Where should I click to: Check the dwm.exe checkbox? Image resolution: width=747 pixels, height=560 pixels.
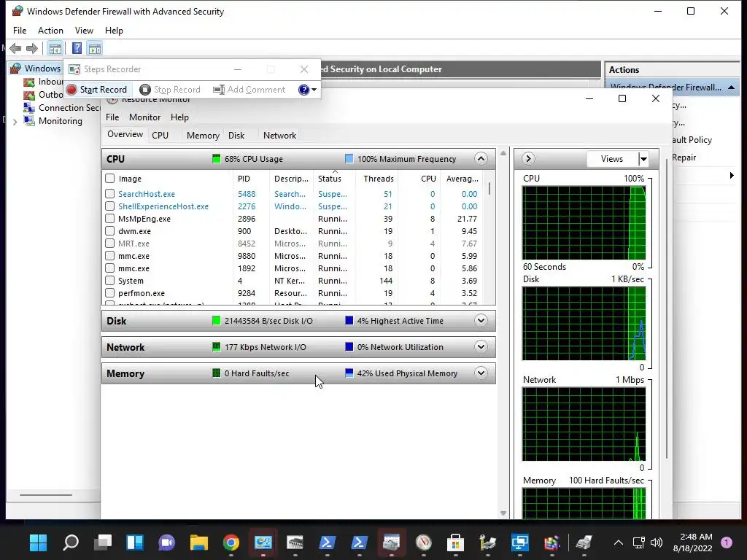(110, 231)
